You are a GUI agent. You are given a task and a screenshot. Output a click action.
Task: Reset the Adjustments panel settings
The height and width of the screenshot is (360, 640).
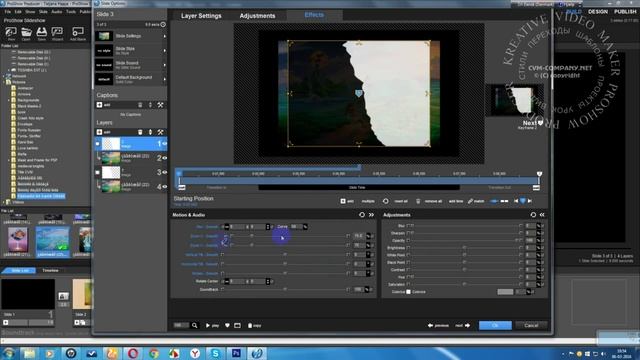click(533, 215)
